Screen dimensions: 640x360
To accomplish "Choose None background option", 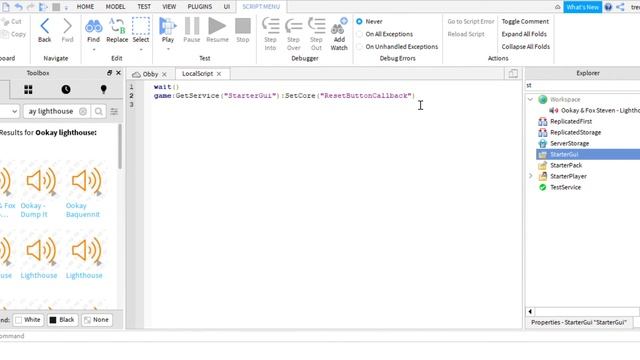I will [96, 320].
